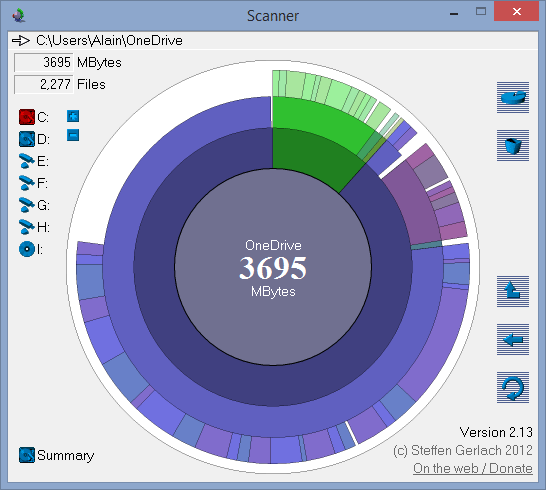Select the purple-magenta middle ring segment
The width and height of the screenshot is (546, 490).
pyautogui.click(x=411, y=202)
